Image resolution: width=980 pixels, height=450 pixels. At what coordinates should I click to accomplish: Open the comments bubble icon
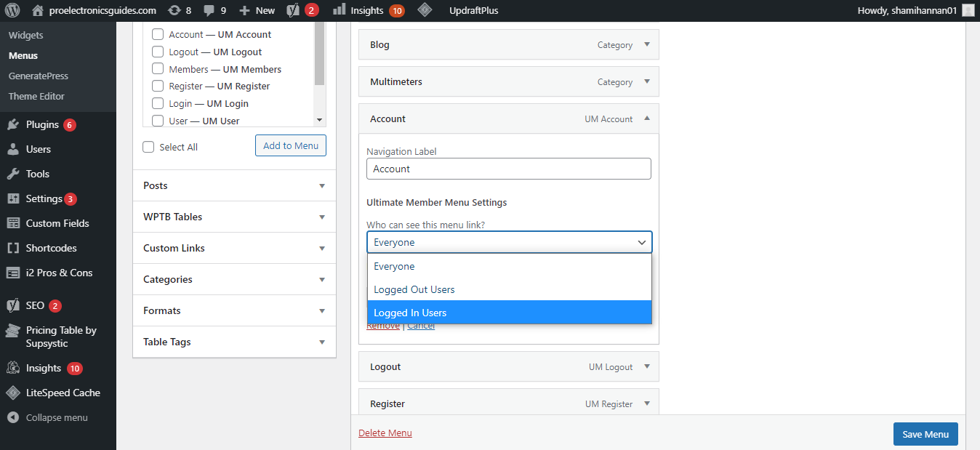tap(209, 11)
